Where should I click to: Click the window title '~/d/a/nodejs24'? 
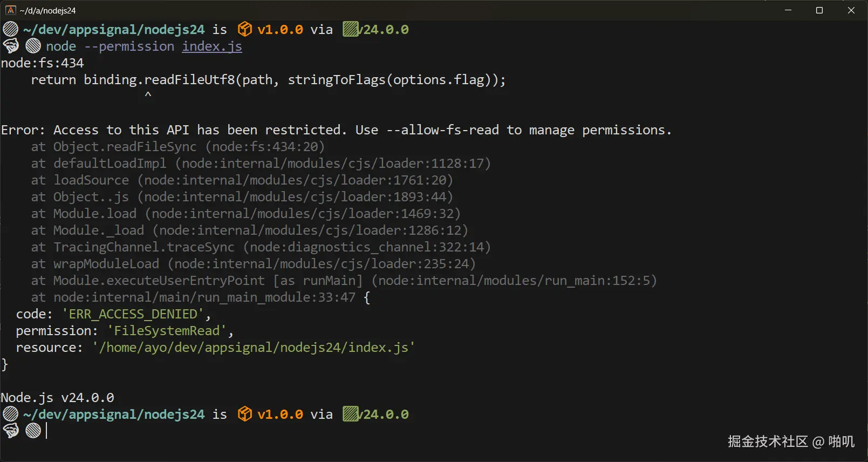[x=48, y=11]
